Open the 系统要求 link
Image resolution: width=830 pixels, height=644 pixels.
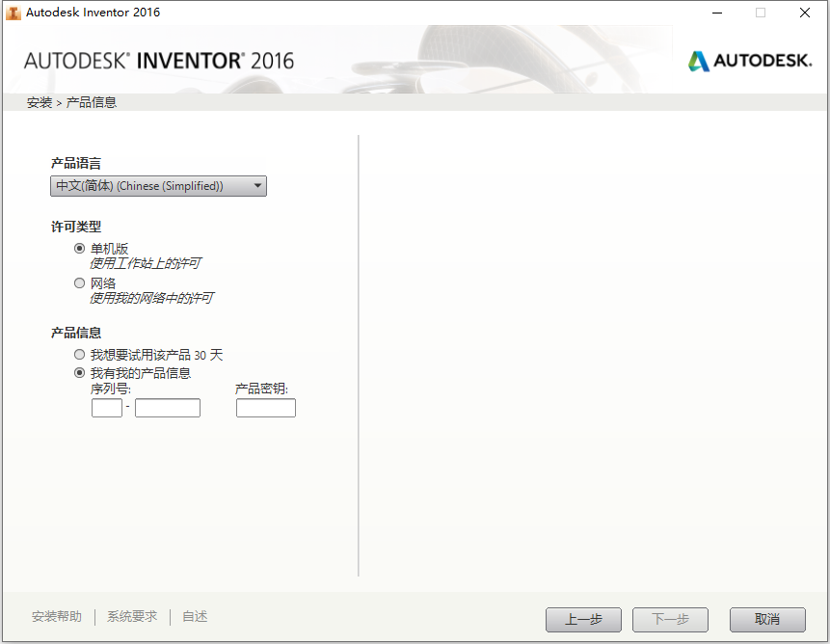click(x=132, y=616)
